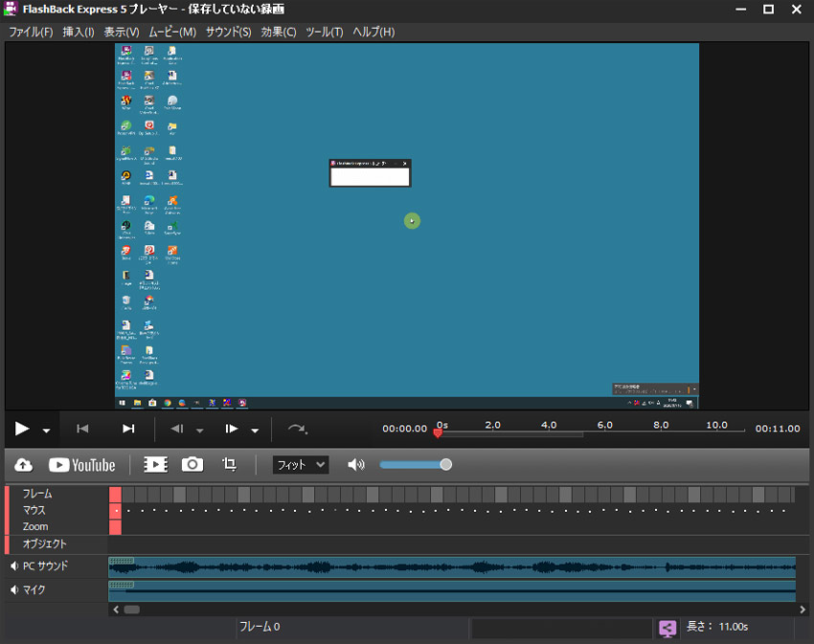This screenshot has height=644, width=814.
Task: Open the step-back options dropdown
Action: (200, 431)
